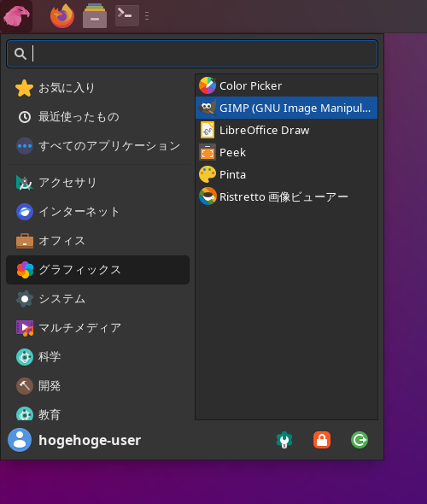The width and height of the screenshot is (427, 504).
Task: Select アクセサリ category
Action: 97,183
